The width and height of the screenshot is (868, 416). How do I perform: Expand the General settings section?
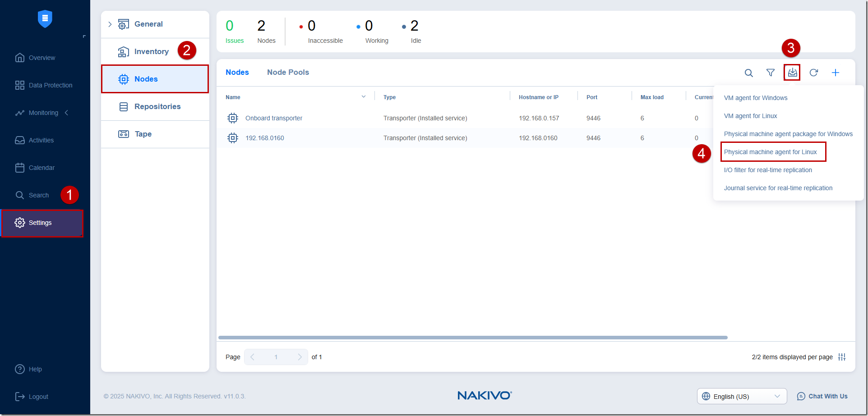(110, 24)
